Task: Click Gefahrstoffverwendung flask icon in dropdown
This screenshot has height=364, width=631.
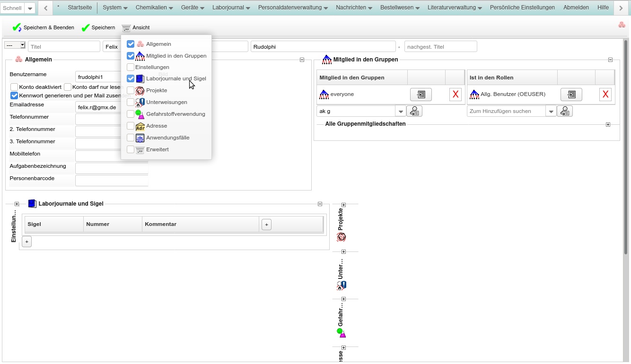Action: click(x=140, y=114)
